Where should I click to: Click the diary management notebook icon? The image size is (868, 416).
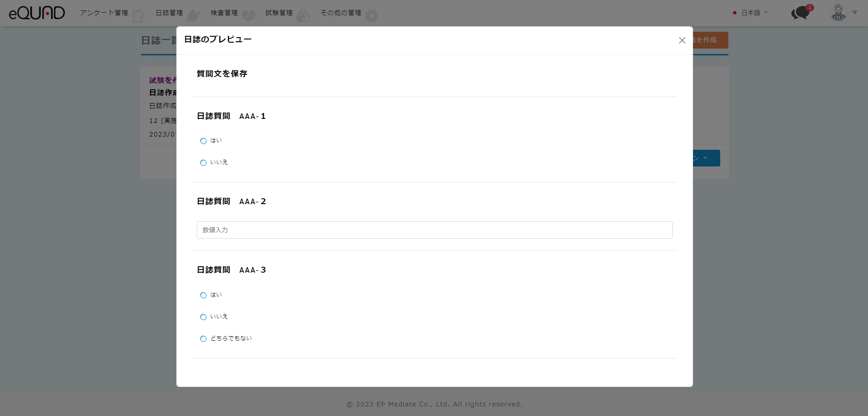tap(194, 16)
